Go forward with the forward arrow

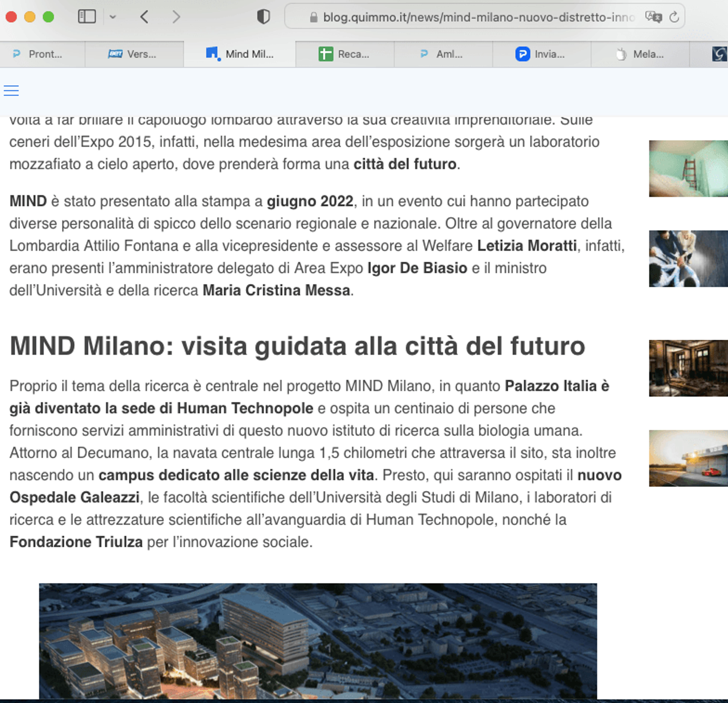(177, 17)
